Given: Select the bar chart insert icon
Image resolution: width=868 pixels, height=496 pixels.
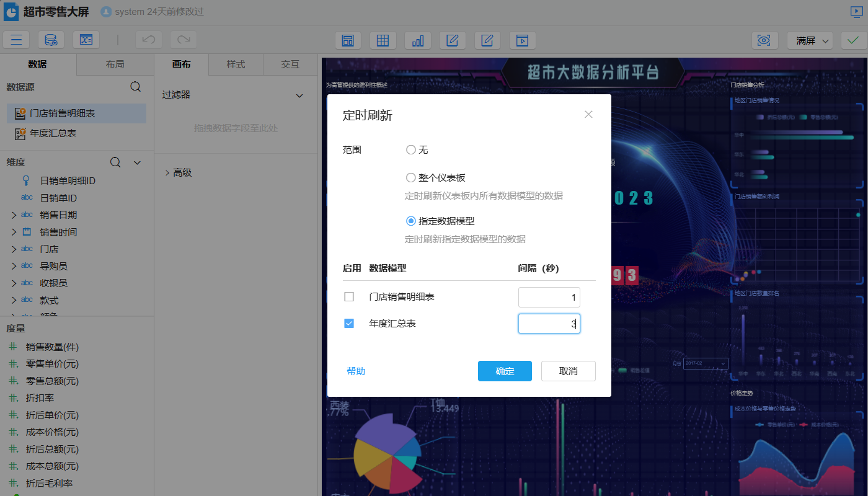Looking at the screenshot, I should click(x=417, y=40).
